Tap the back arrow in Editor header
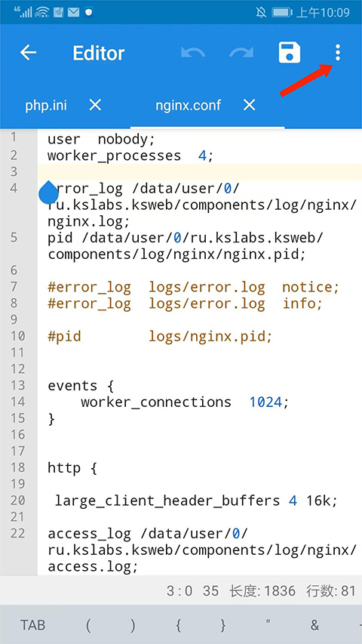The image size is (362, 644). (29, 53)
